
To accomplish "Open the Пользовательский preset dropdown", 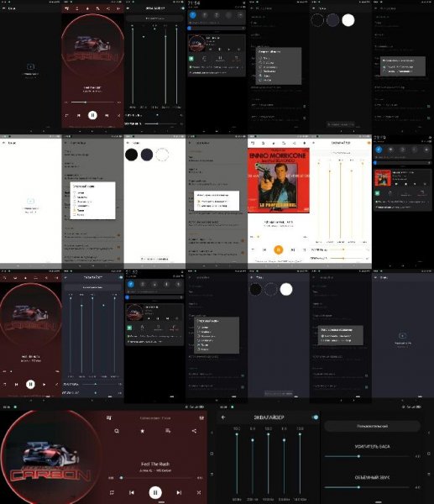I will 373,426.
